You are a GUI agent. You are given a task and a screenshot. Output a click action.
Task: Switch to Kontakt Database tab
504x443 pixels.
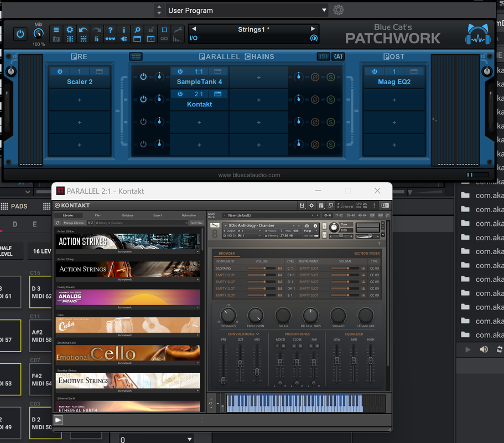(x=128, y=215)
